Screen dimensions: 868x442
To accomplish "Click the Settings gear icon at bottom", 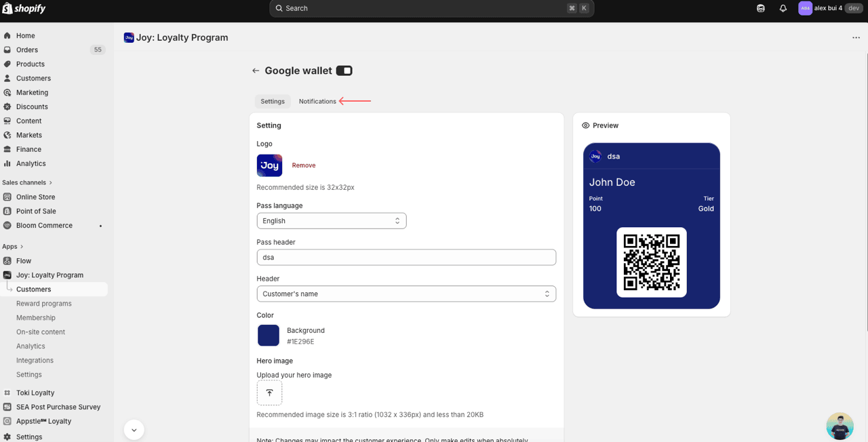I will click(x=7, y=437).
